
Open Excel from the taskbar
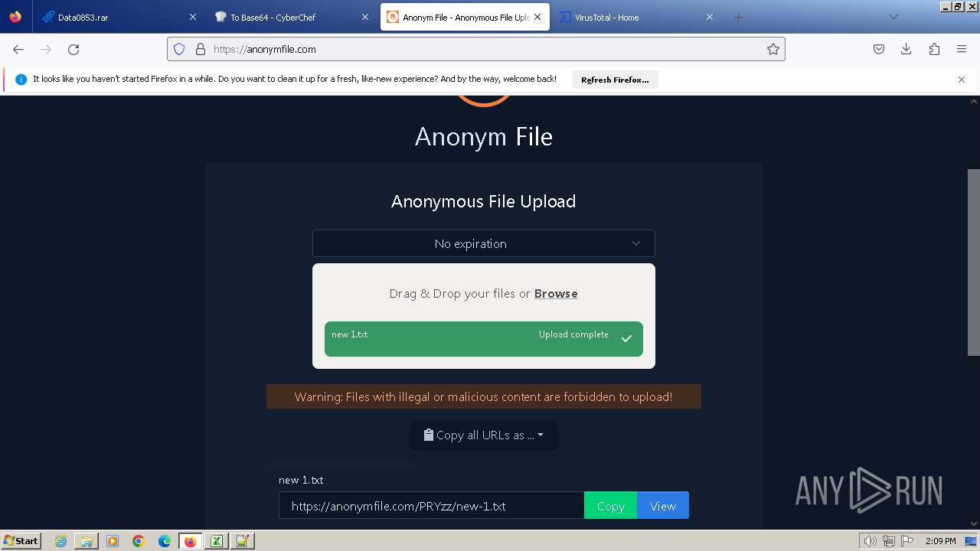(x=217, y=541)
